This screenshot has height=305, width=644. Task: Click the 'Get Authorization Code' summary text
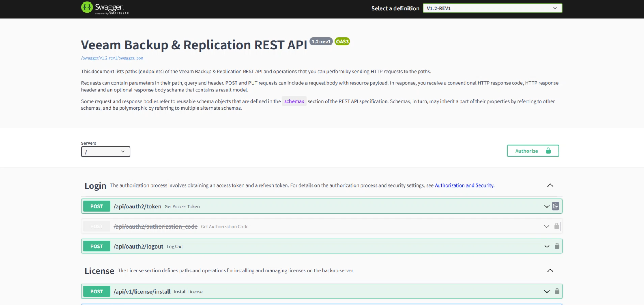pyautogui.click(x=225, y=227)
